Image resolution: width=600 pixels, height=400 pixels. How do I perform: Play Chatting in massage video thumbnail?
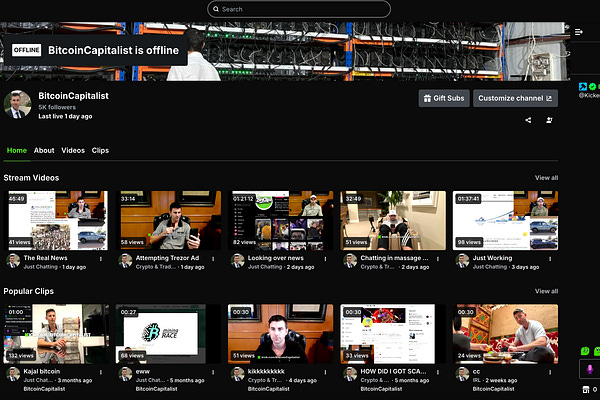pos(393,220)
